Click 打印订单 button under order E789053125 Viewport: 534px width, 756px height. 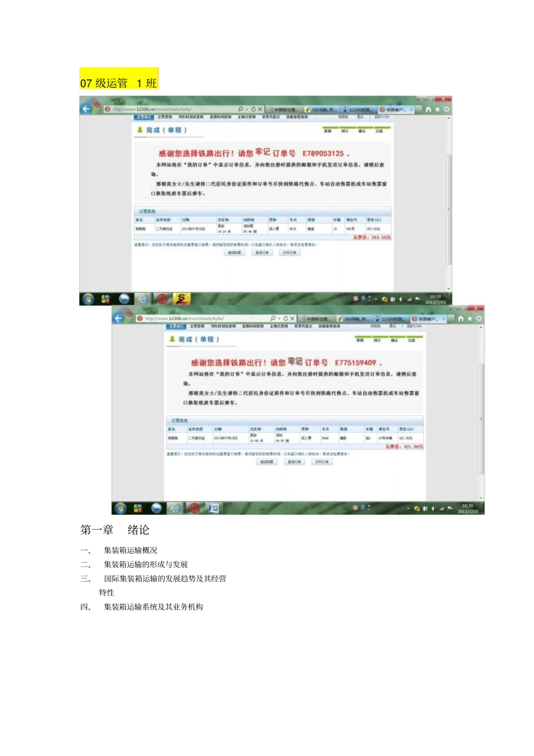tap(290, 253)
